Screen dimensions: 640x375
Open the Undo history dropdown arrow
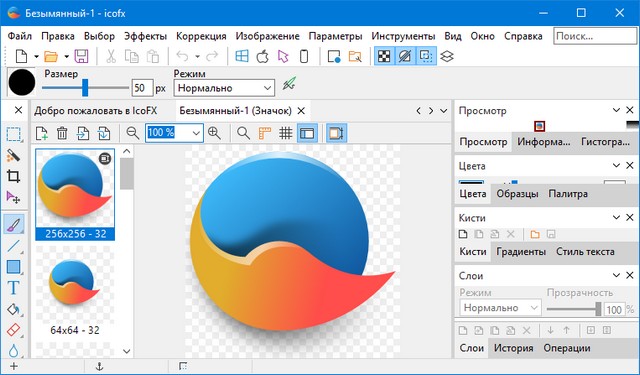coord(197,57)
